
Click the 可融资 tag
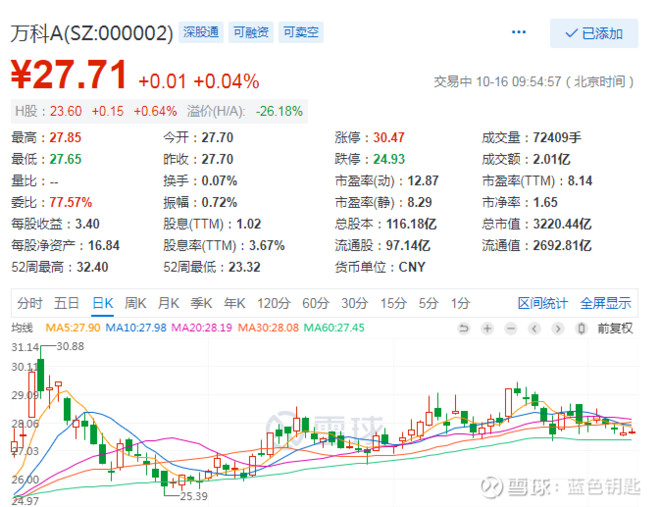coord(251,32)
